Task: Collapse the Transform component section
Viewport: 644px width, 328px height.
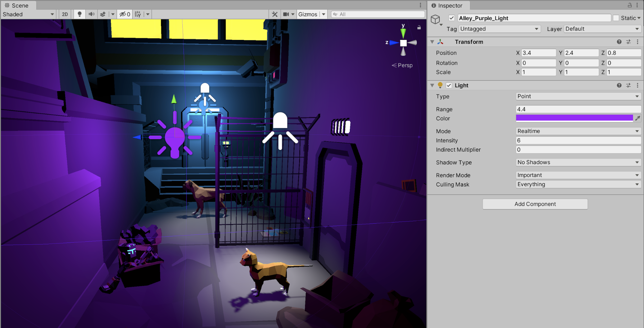Action: (432, 42)
